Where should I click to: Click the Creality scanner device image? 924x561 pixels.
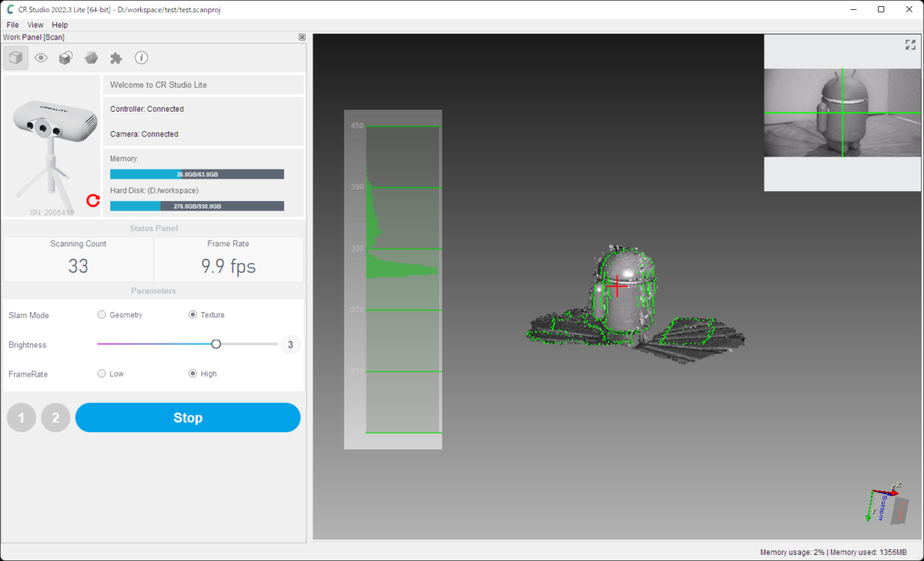point(52,146)
